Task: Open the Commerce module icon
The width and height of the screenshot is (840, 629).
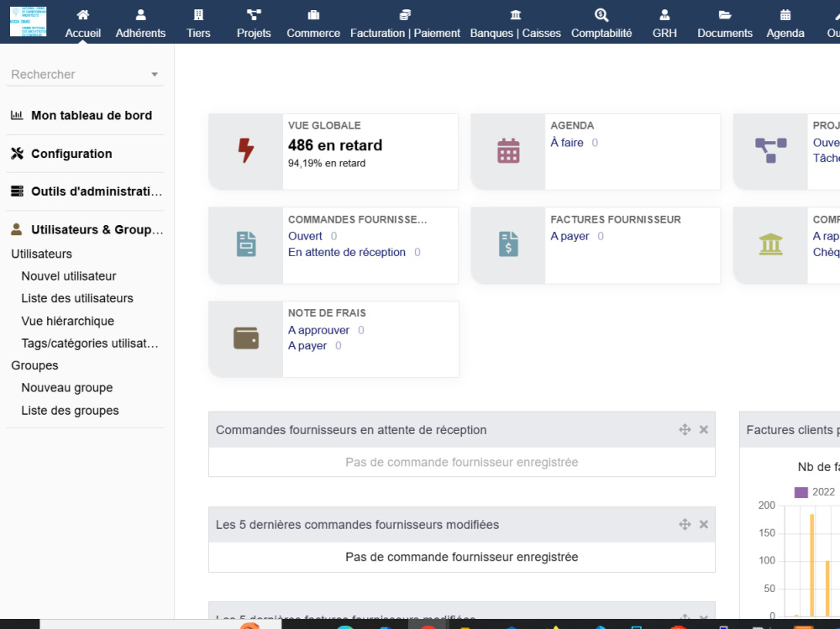Action: point(312,14)
